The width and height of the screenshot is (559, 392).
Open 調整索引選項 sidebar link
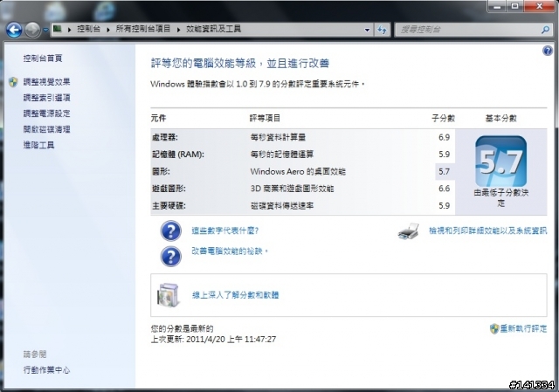(46, 98)
